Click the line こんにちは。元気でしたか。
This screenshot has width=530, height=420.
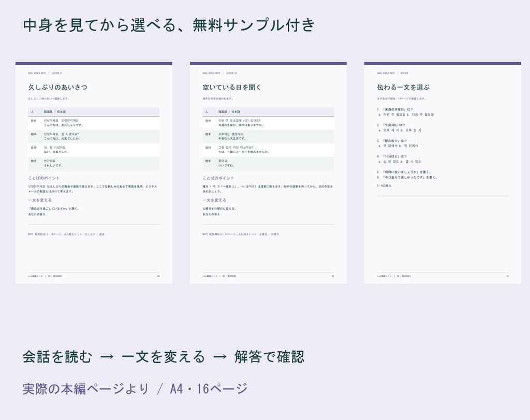click(62, 139)
